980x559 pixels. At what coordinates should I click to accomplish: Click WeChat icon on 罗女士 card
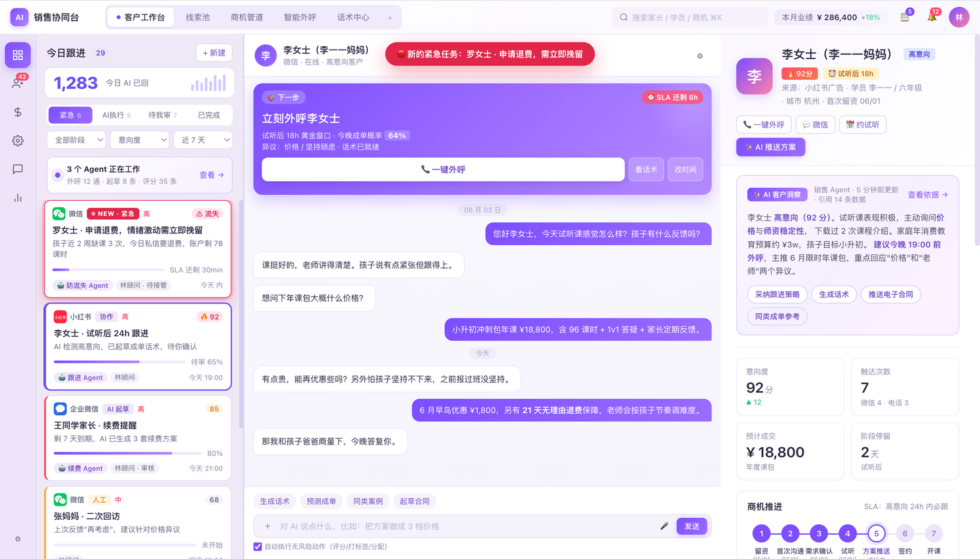pyautogui.click(x=59, y=213)
